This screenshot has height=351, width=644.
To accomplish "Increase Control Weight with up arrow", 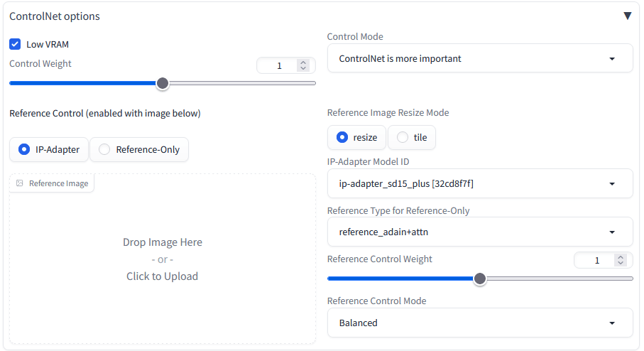I will 304,63.
